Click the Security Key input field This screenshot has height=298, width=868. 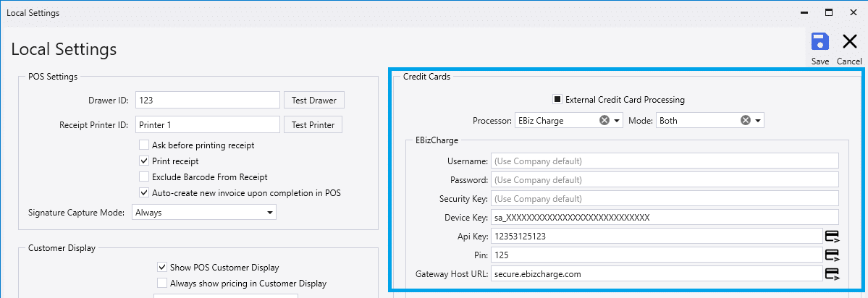coord(665,198)
